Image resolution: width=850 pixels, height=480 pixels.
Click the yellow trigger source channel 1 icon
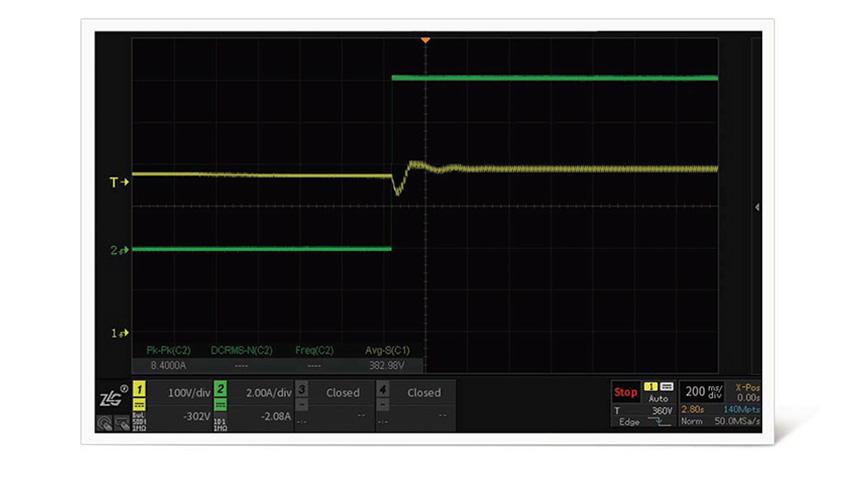(651, 387)
